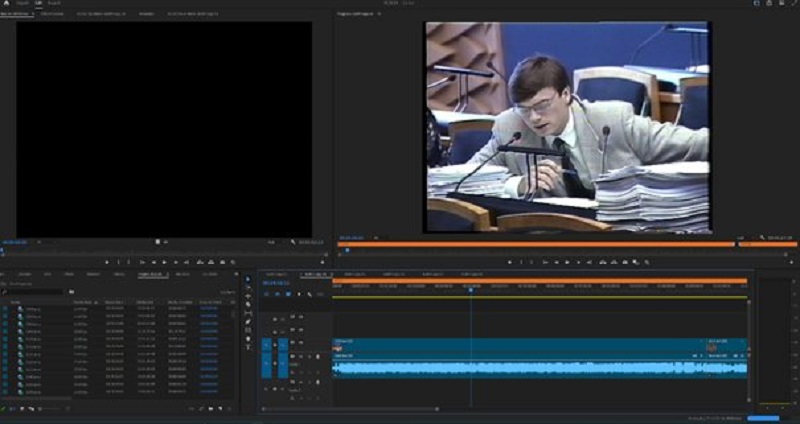Open the Program Monitor playback resolution dropdown
Screen dimensions: 800x424
pyautogui.click(x=741, y=240)
